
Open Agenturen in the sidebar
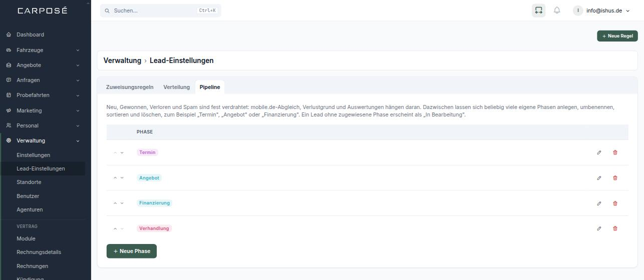point(30,209)
